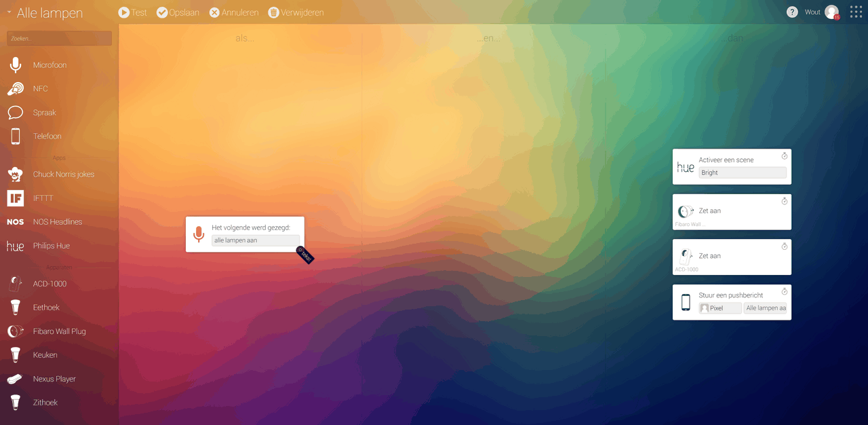868x425 pixels.
Task: Open the Wout user avatar
Action: [831, 12]
